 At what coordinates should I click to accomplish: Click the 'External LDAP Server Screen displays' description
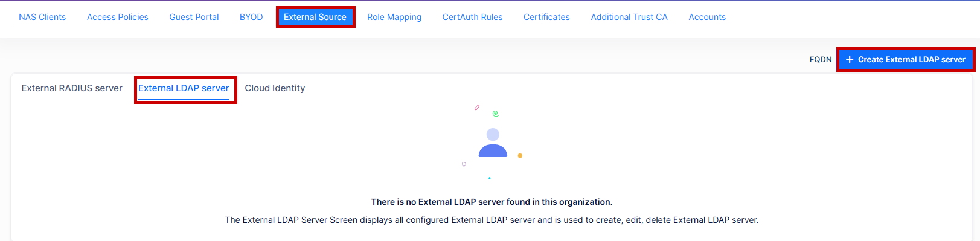(x=492, y=220)
